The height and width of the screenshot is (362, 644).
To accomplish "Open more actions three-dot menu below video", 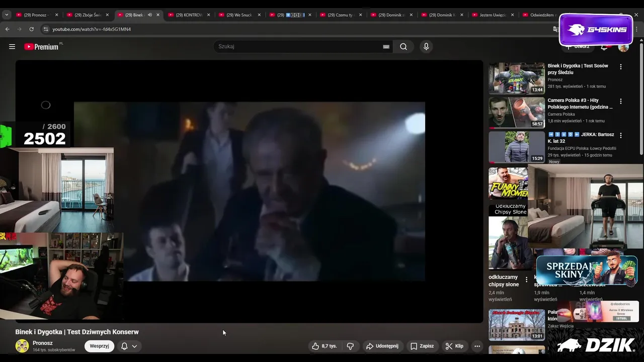I will pos(477,346).
